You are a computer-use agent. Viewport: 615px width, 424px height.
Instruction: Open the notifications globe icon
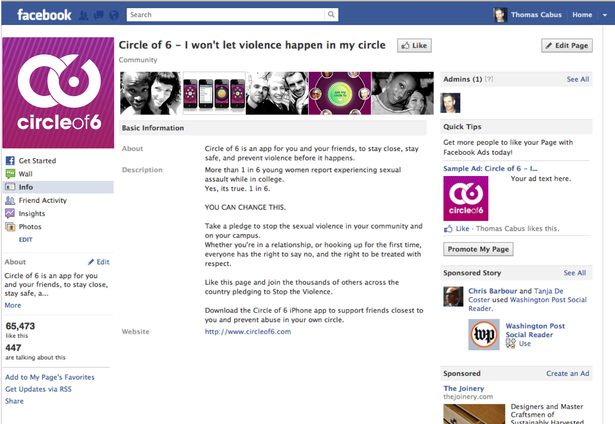pyautogui.click(x=114, y=15)
